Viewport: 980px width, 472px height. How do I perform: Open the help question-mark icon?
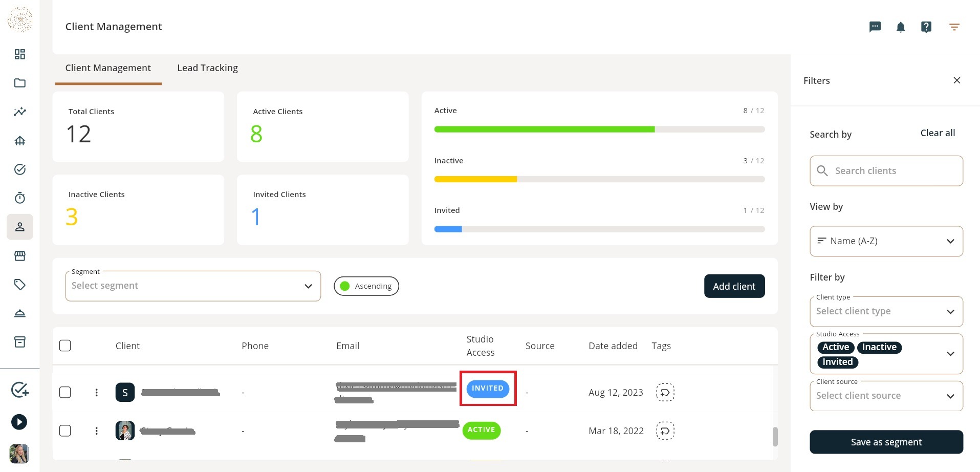[926, 27]
